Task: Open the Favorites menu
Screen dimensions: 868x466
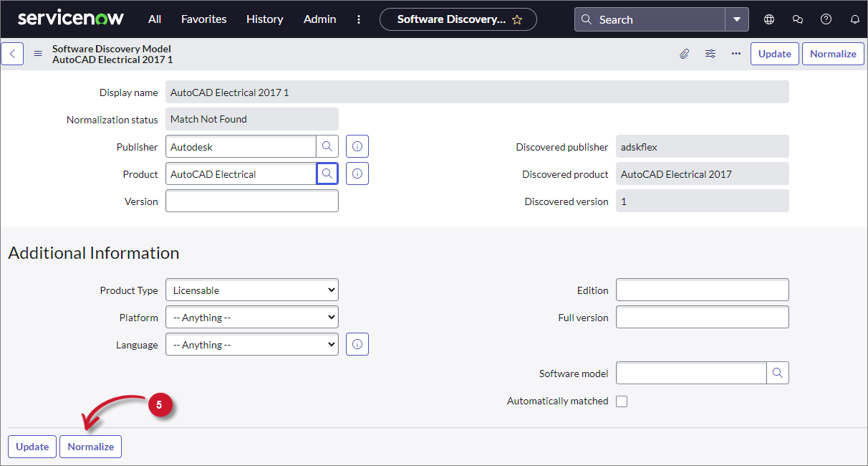Action: (x=203, y=19)
